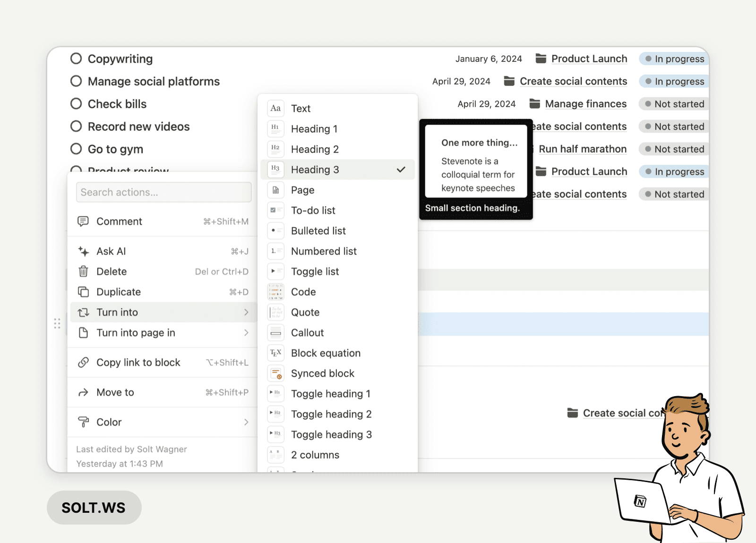Click the Toggle heading 1 icon
This screenshot has height=543, width=756.
275,393
